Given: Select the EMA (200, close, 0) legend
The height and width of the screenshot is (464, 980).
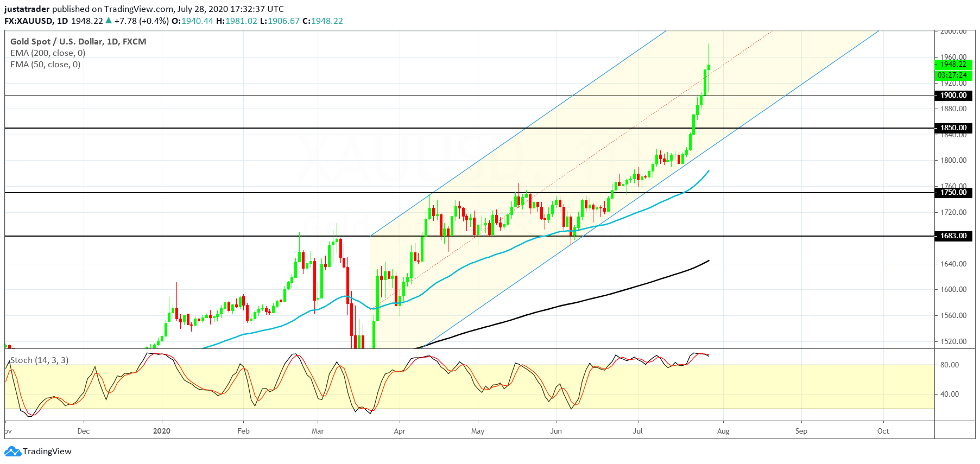Looking at the screenshot, I should pos(48,53).
